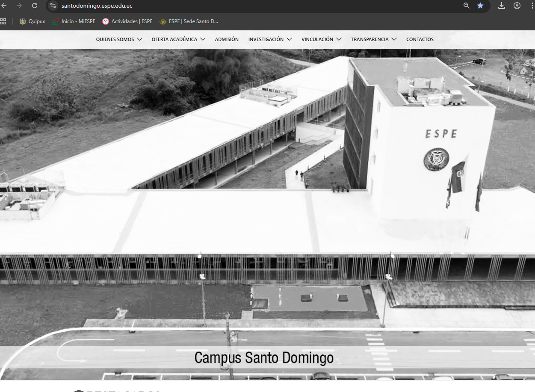Expand the Oferta Académica dropdown menu
The image size is (535, 392).
[178, 39]
